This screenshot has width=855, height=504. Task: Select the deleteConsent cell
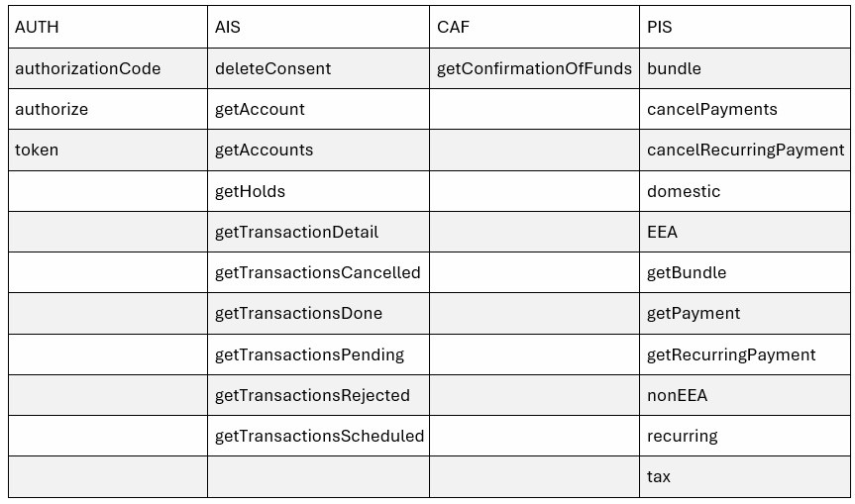[318, 68]
